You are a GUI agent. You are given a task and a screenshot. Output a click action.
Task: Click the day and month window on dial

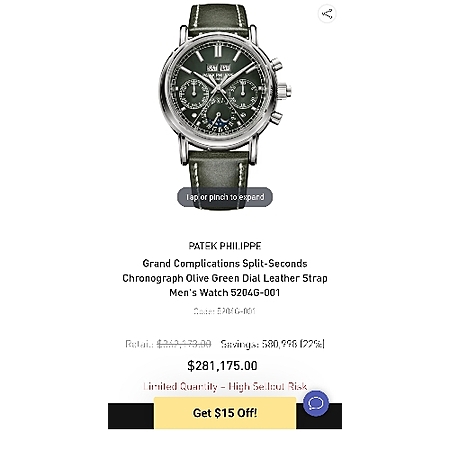click(x=218, y=68)
